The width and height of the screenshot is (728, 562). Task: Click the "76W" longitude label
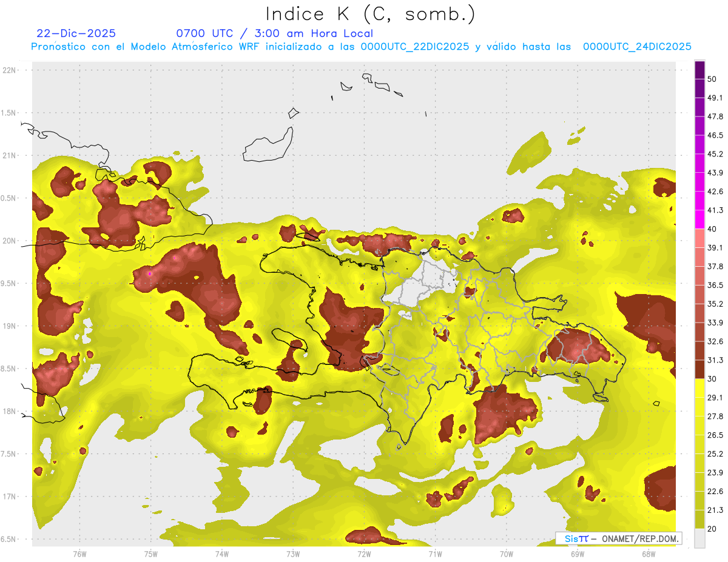[79, 554]
